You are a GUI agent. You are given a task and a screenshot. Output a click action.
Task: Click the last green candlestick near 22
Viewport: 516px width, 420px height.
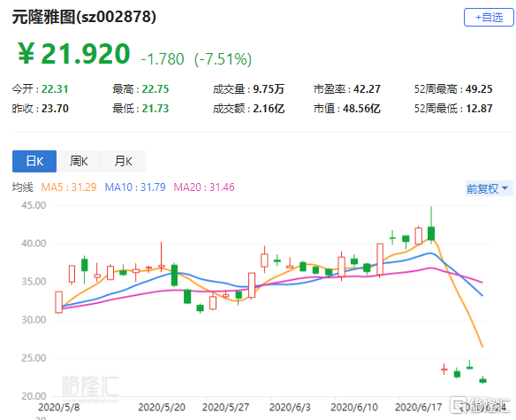coord(482,380)
